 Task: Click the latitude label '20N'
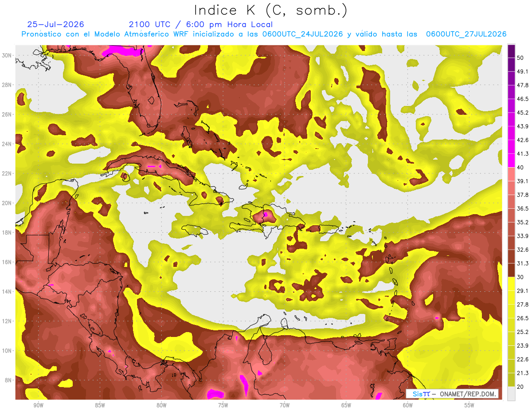[7, 203]
